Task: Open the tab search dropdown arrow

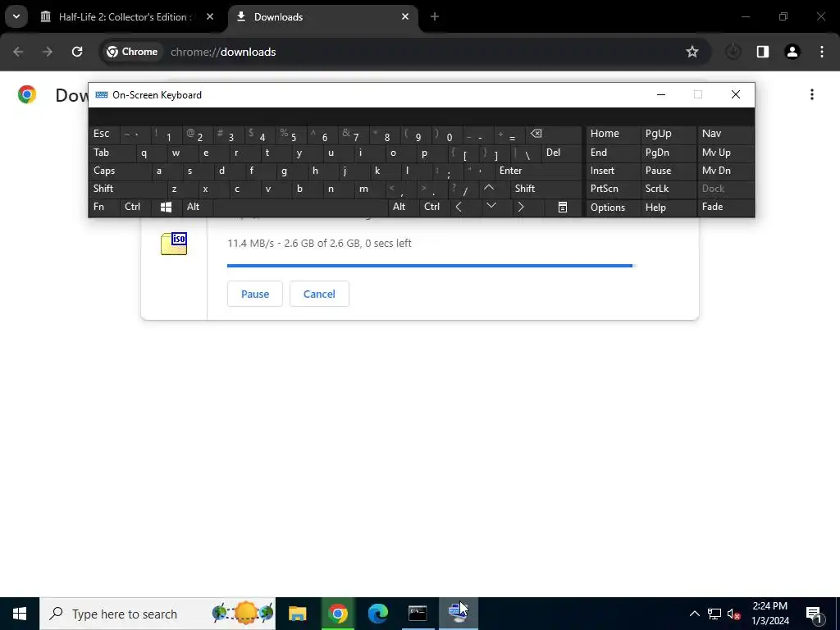Action: pos(16,16)
